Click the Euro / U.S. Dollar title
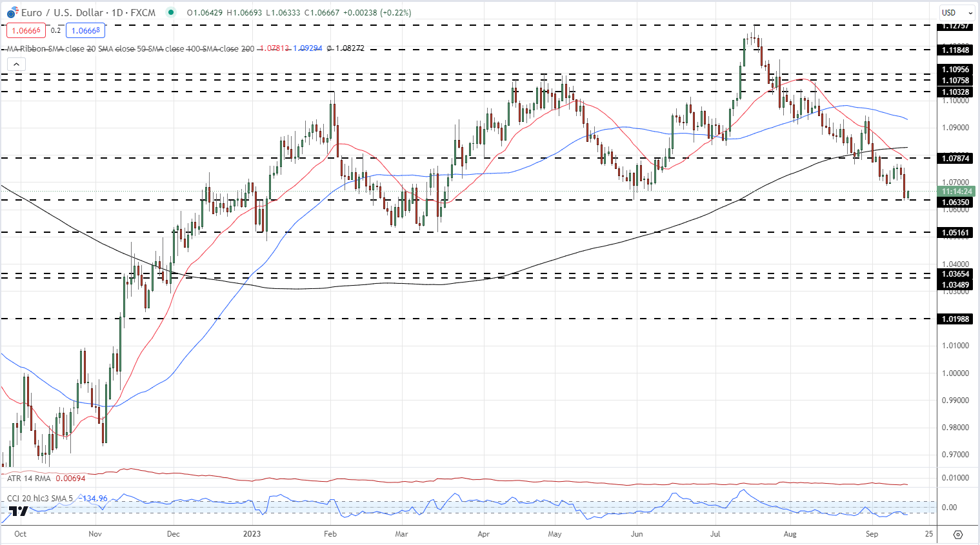Image resolution: width=980 pixels, height=545 pixels. pos(62,12)
